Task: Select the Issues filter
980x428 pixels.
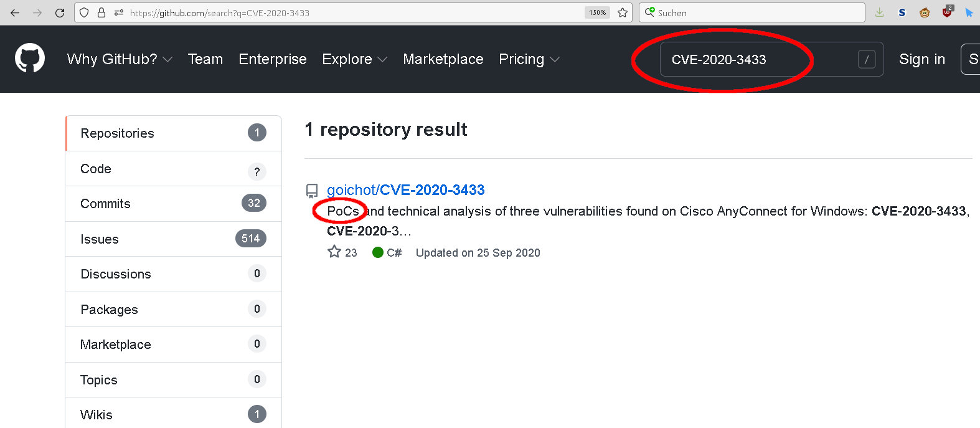Action: (173, 239)
